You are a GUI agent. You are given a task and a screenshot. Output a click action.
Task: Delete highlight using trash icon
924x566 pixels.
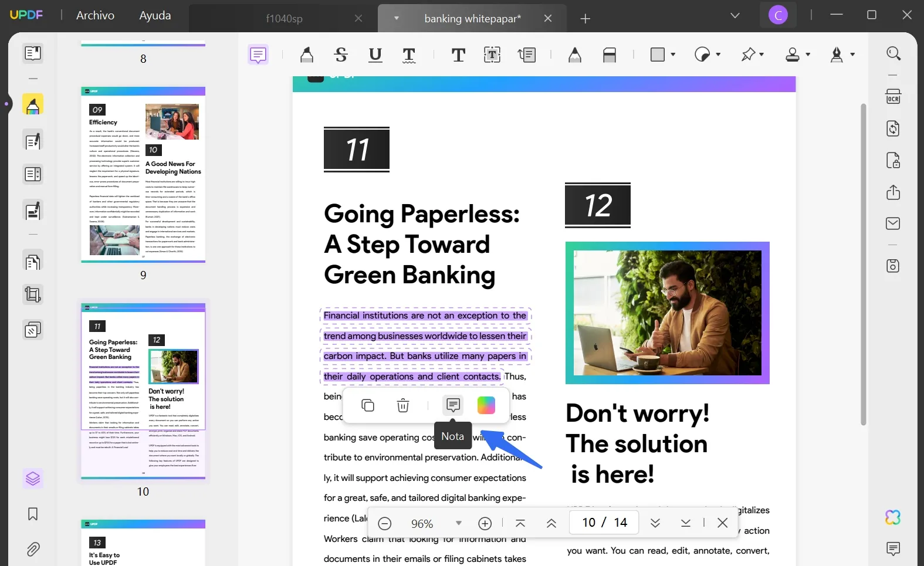click(x=403, y=405)
